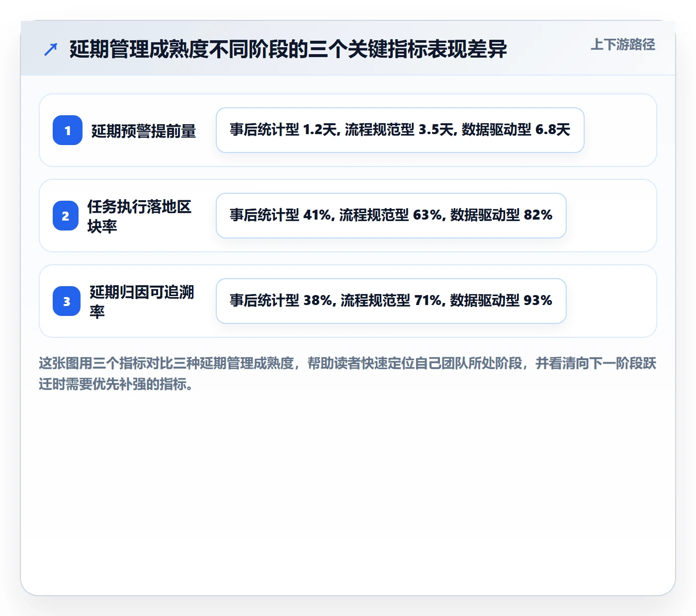696x616 pixels.
Task: Click the arrow icon beside the title
Action: [51, 49]
